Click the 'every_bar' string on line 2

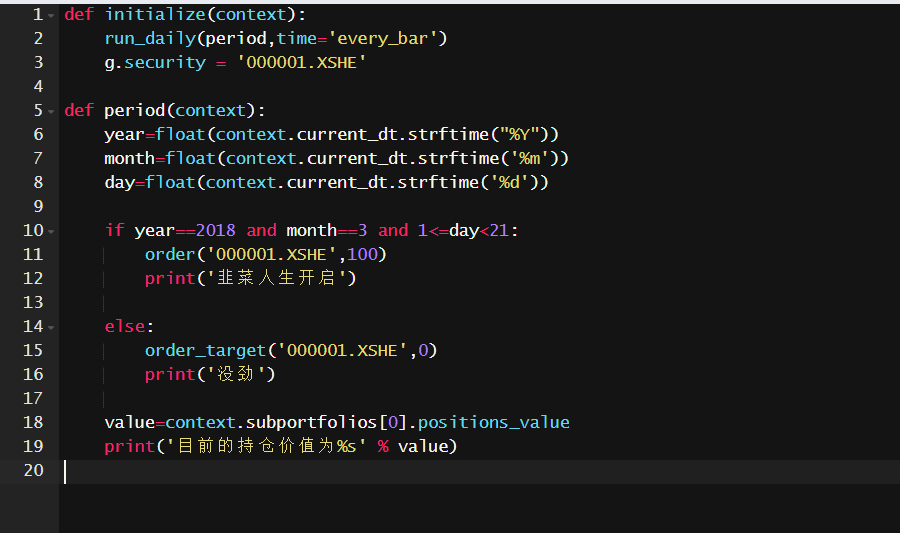pos(387,38)
